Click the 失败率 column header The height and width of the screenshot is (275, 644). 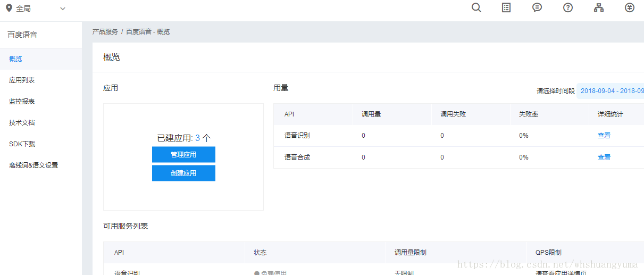[x=529, y=114]
